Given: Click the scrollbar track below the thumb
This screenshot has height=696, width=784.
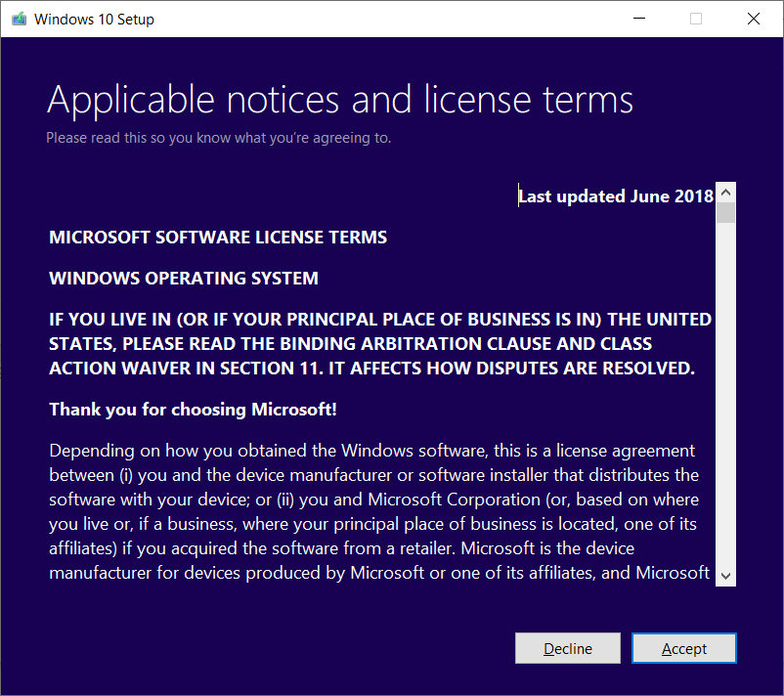Looking at the screenshot, I should 726,395.
